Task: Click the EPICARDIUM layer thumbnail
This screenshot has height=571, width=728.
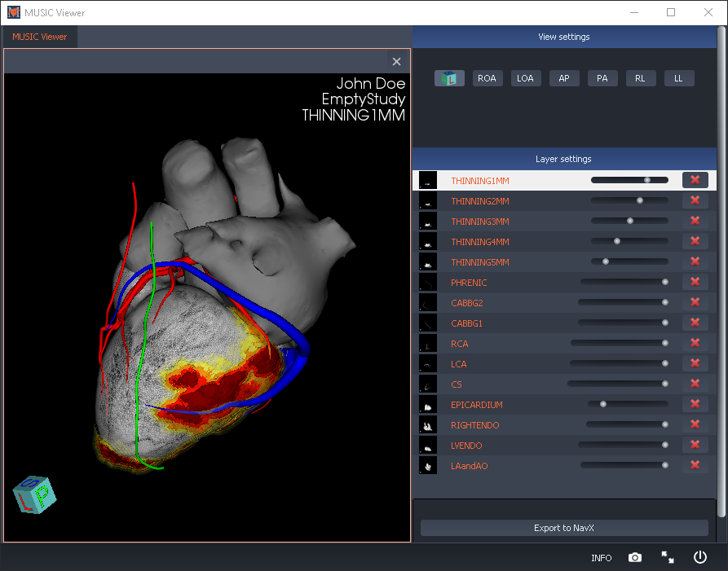Action: pos(428,404)
